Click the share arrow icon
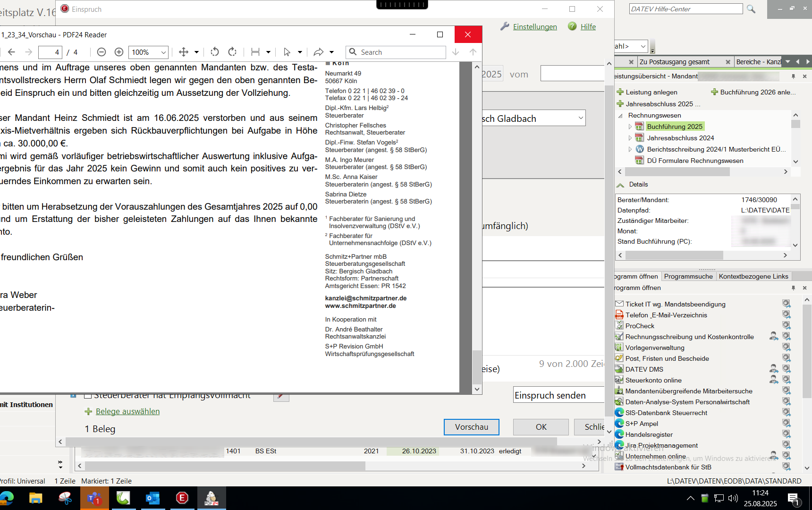Viewport: 812px width, 510px height. 319,52
